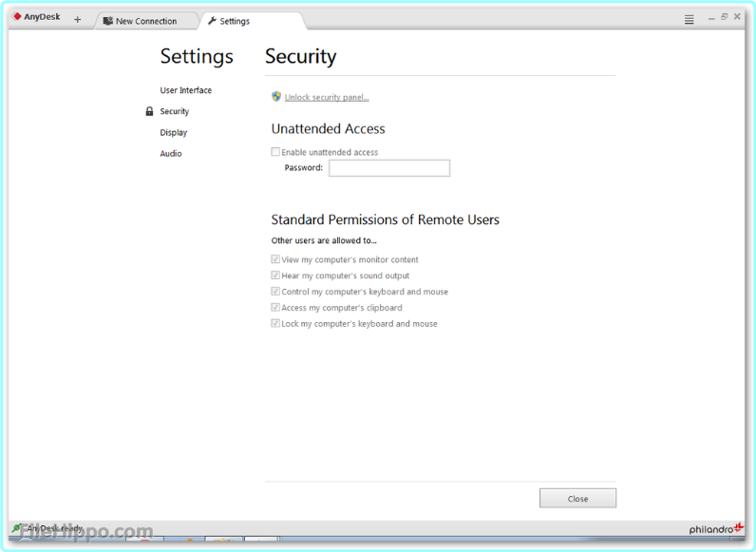Toggle Hear my computer's sound output
The height and width of the screenshot is (552, 756).
tap(275, 276)
